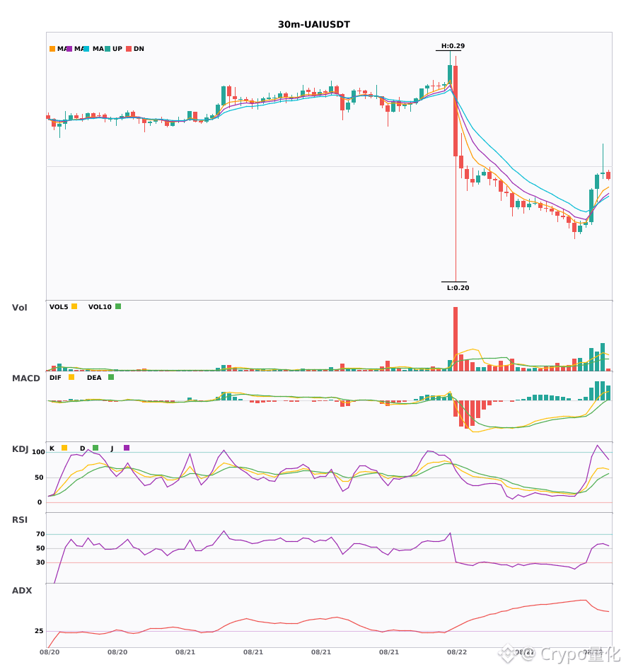Select the KDJ panel label
Viewport: 626px width, 672px height.
pyautogui.click(x=20, y=448)
